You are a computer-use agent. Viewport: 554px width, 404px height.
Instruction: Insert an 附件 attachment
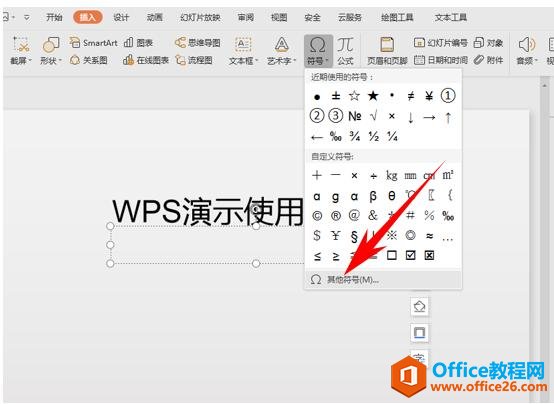click(x=488, y=60)
